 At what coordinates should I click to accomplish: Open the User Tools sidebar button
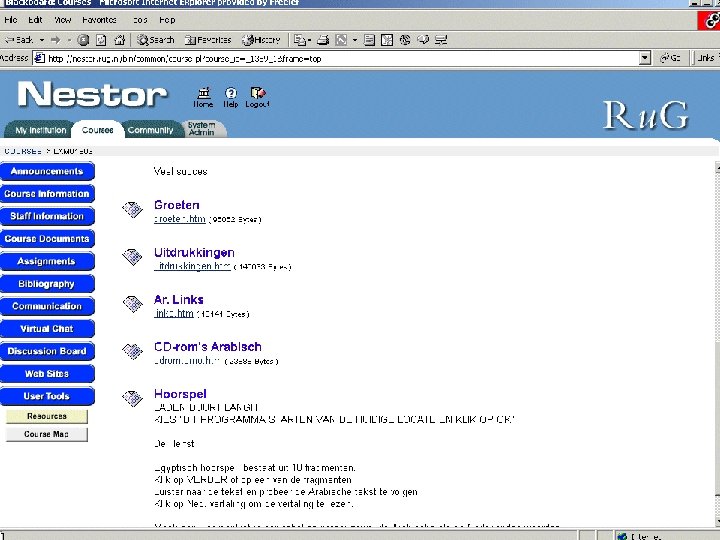(x=47, y=396)
